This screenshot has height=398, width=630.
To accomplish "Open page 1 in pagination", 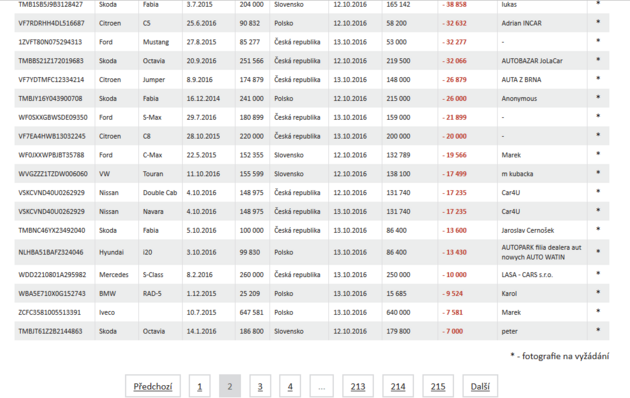I will 199,386.
